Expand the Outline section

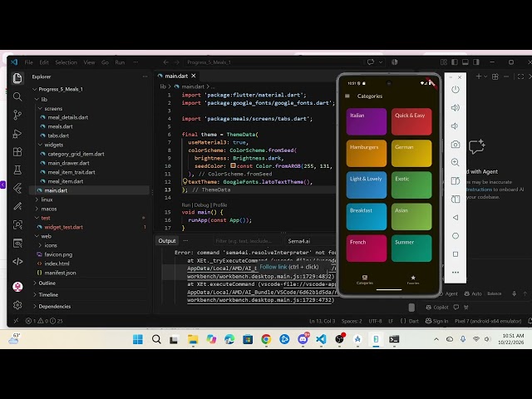[44, 283]
